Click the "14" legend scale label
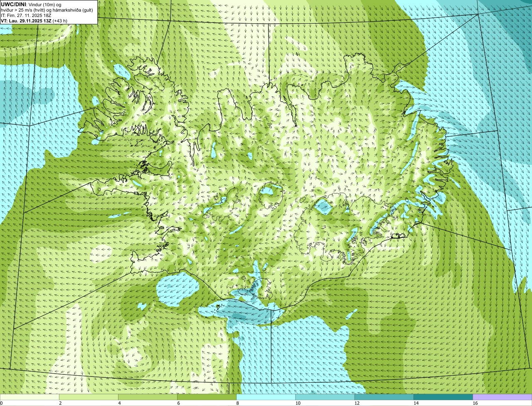532x406 pixels. pyautogui.click(x=416, y=403)
